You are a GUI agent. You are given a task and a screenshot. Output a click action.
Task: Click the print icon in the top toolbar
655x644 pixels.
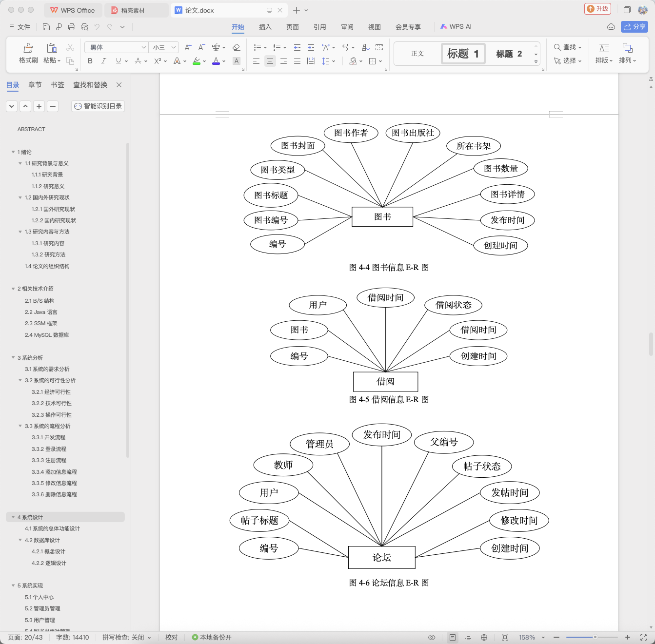click(x=72, y=27)
